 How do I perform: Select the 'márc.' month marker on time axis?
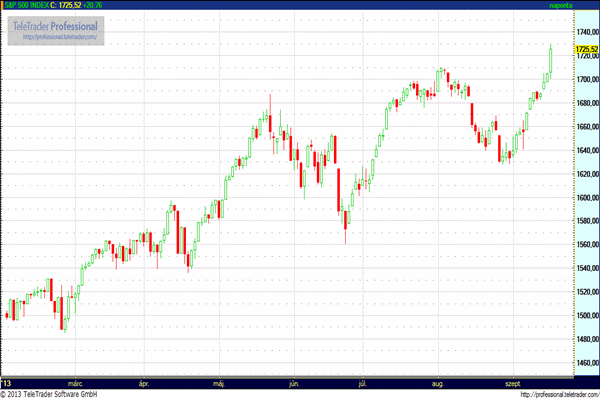pyautogui.click(x=75, y=383)
